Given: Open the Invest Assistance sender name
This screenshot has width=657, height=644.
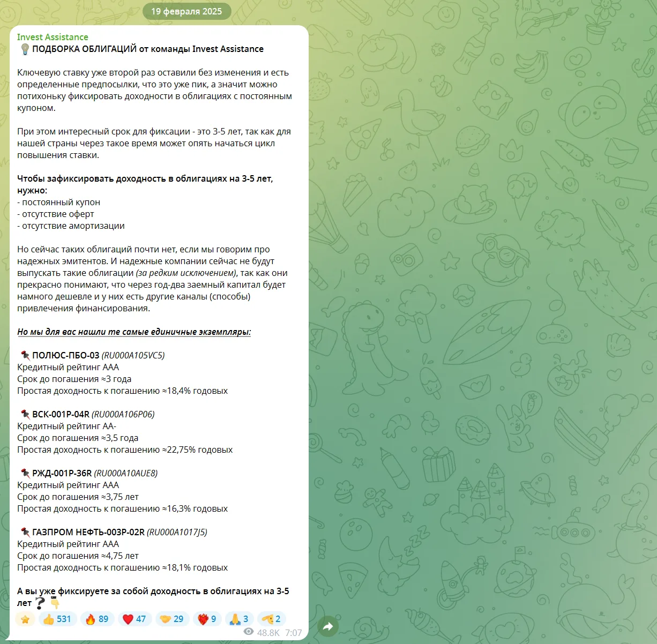Looking at the screenshot, I should [53, 37].
